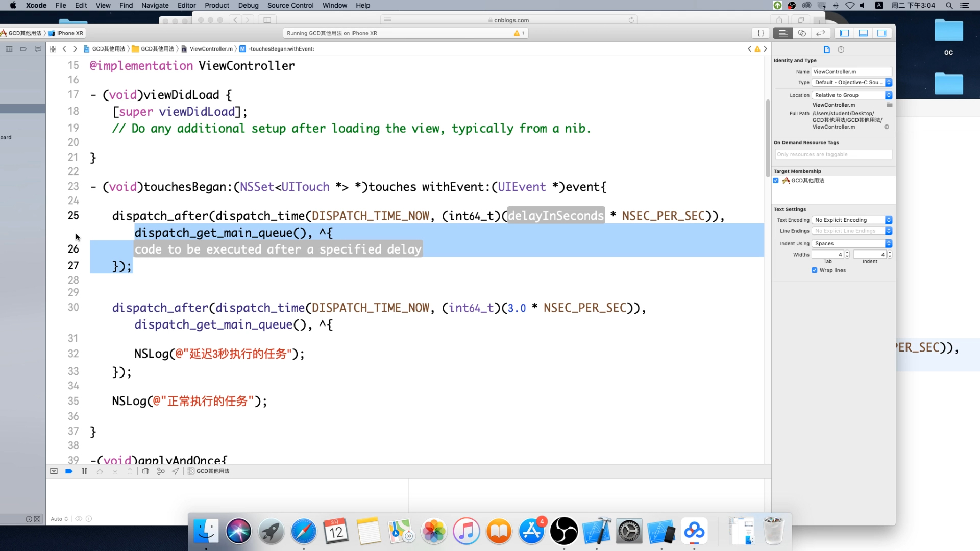Screen dimensions: 980x551
Task: Open the Simulate Location menu
Action: click(x=176, y=471)
